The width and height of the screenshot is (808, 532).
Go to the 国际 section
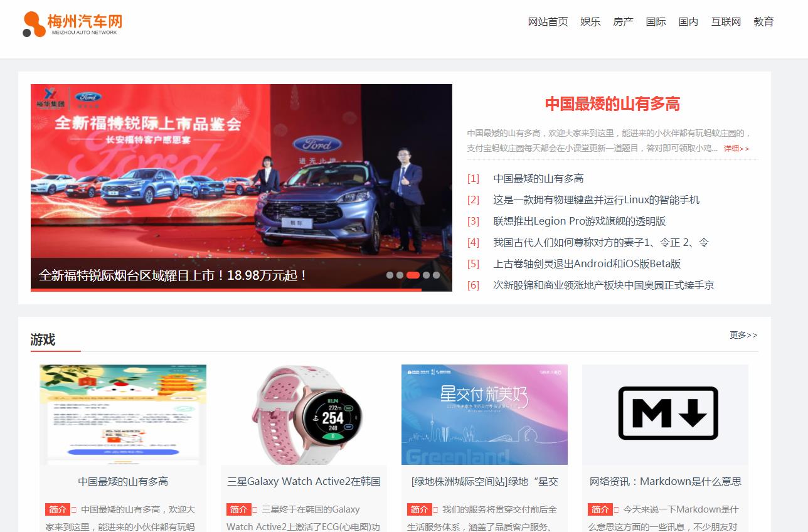[x=656, y=22]
